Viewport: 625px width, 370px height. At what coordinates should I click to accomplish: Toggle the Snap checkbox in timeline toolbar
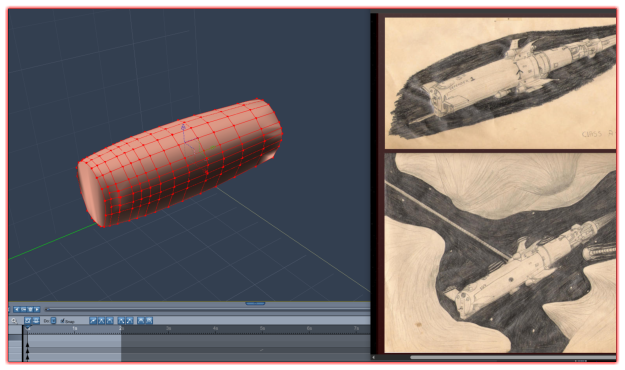point(63,321)
